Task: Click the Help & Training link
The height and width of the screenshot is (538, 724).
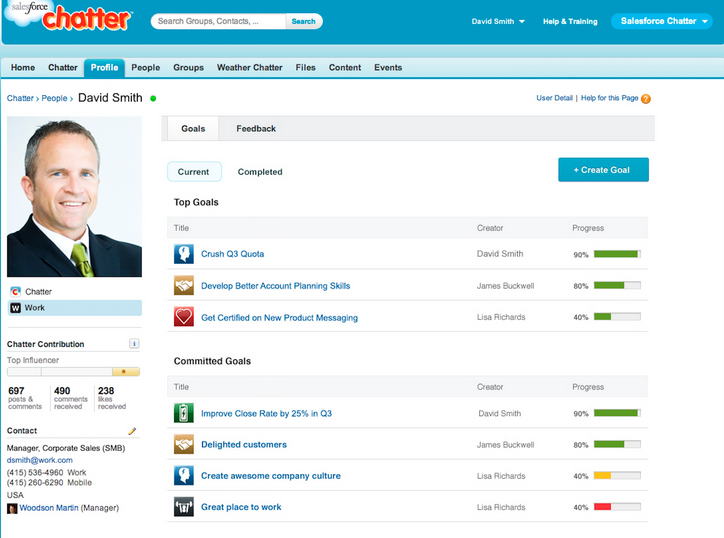Action: (570, 21)
